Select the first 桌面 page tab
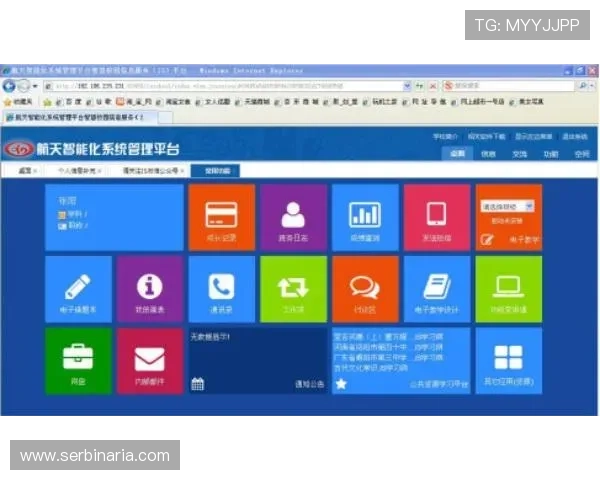Viewport: 600px width, 480px height. 24,171
